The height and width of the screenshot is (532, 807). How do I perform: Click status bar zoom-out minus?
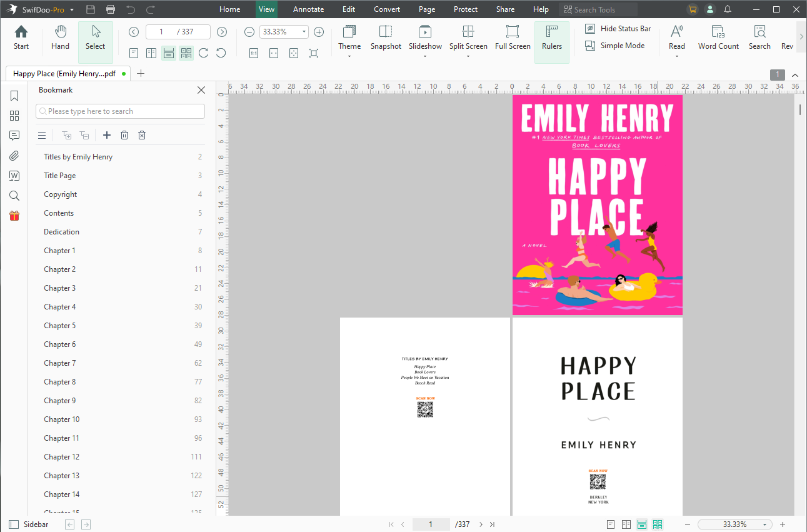688,524
